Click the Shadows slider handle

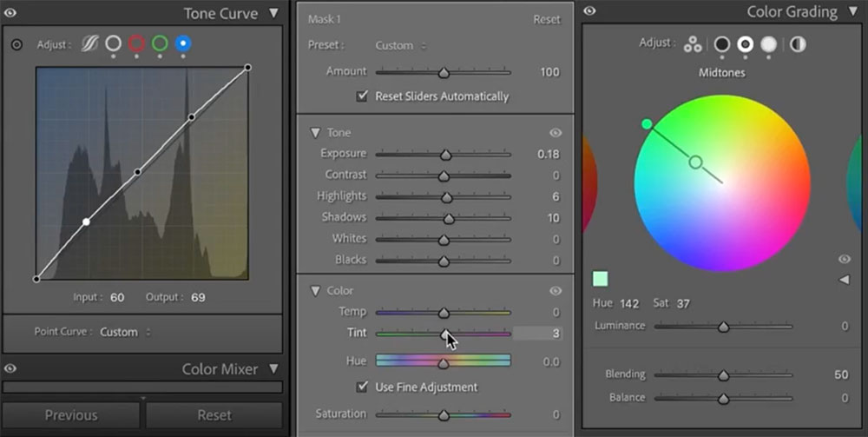pyautogui.click(x=449, y=219)
